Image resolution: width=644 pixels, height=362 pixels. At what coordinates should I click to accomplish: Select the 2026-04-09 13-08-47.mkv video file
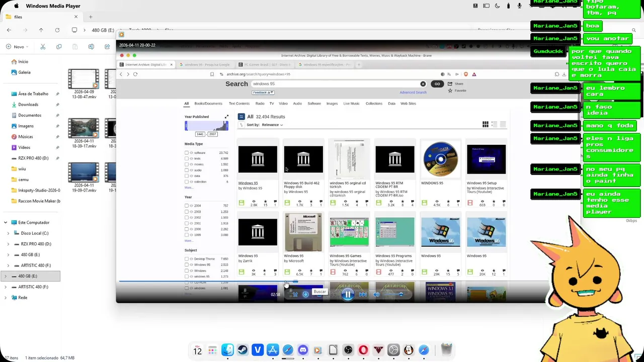(85, 84)
